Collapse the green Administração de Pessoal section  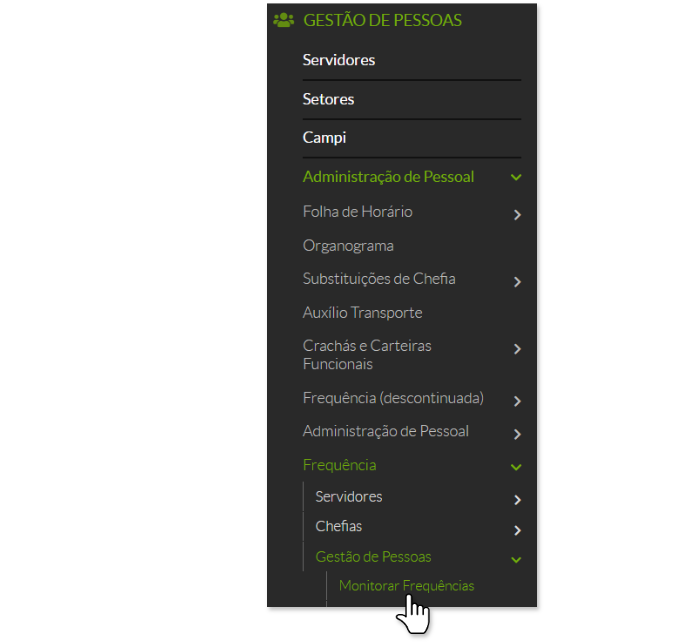coord(388,177)
